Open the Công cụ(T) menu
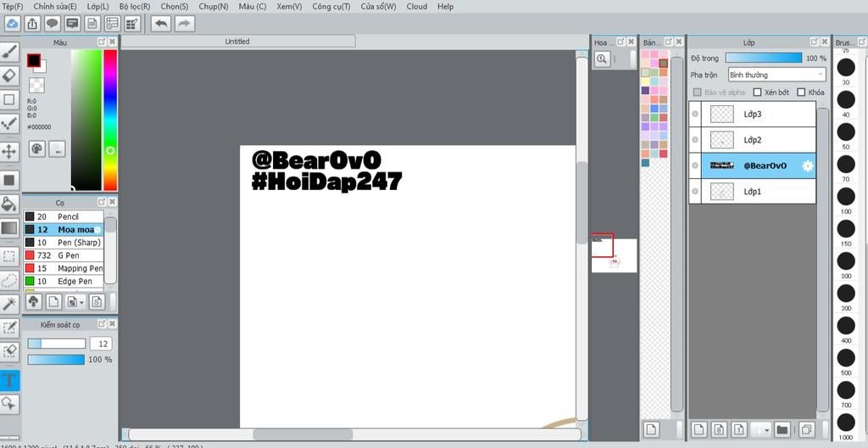 coord(331,7)
